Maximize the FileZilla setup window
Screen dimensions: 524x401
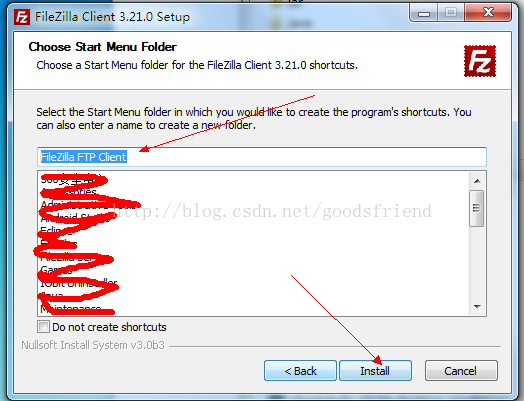tap(451, 13)
